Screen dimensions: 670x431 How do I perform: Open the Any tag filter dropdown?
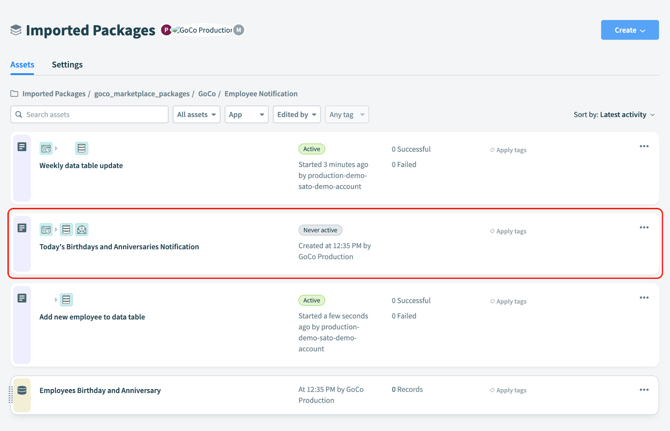347,115
